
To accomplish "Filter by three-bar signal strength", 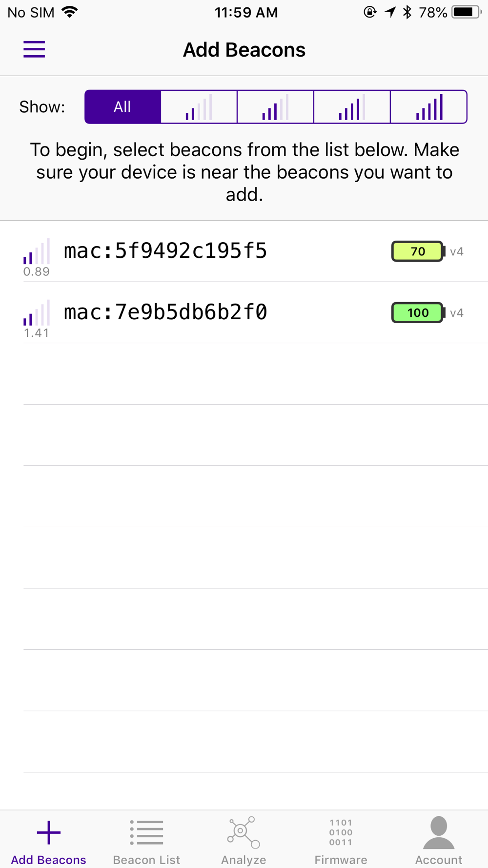I will point(276,107).
